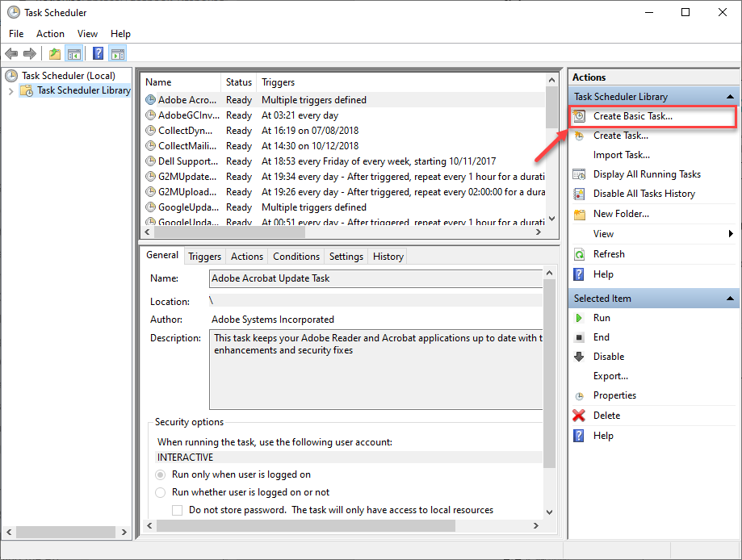Open the View submenu arrow in Actions
The height and width of the screenshot is (560, 742).
coord(732,234)
